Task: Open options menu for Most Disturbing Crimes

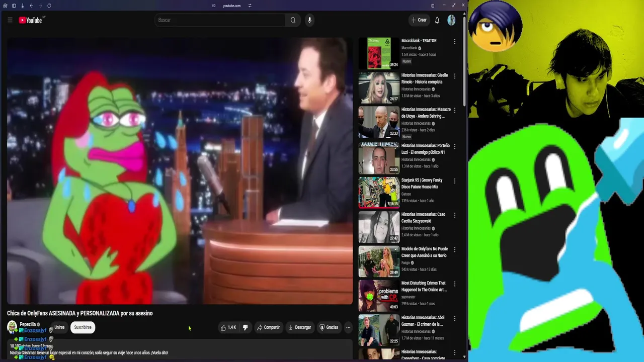Action: coord(455,284)
